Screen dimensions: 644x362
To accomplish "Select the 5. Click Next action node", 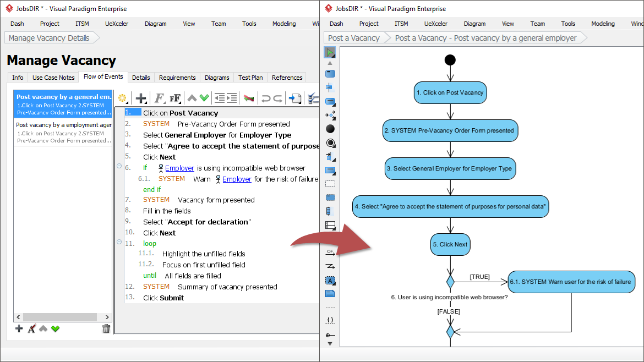I will [x=450, y=245].
